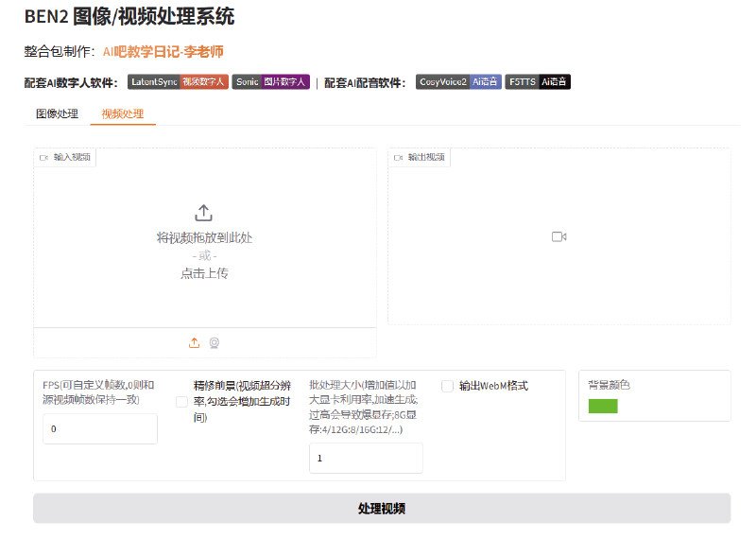Select the 视频处理 tab
Image resolution: width=756 pixels, height=539 pixels.
tap(123, 113)
